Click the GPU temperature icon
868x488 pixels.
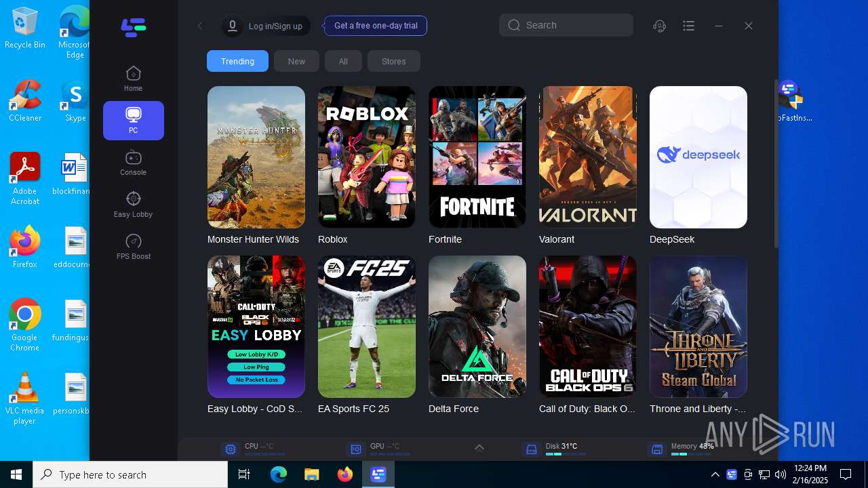coord(355,449)
